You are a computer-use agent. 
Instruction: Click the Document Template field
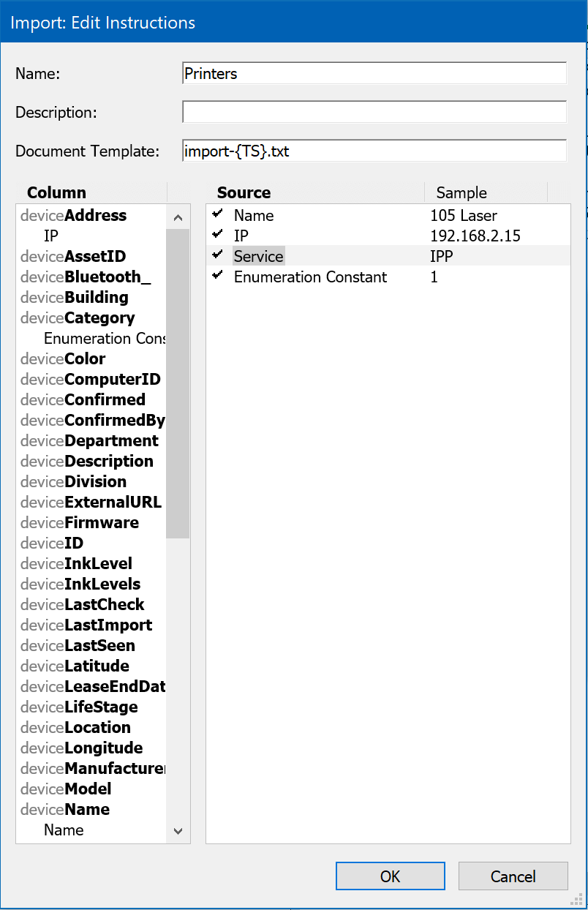coord(374,151)
